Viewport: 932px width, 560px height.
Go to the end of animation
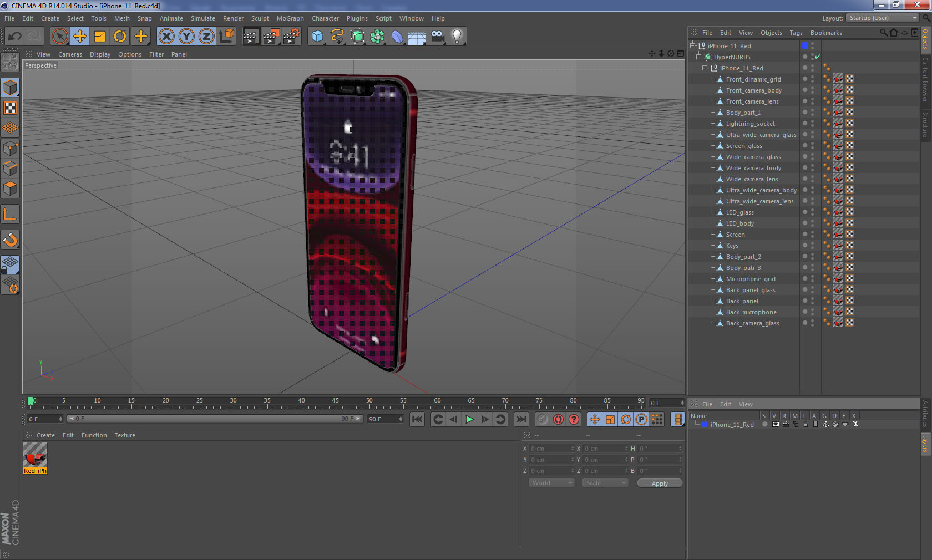[521, 419]
